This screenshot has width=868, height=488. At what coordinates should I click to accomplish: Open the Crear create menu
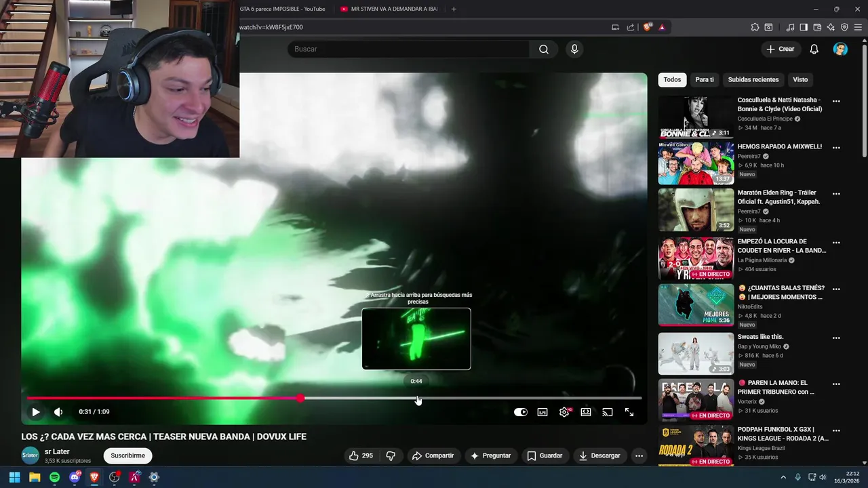point(780,49)
